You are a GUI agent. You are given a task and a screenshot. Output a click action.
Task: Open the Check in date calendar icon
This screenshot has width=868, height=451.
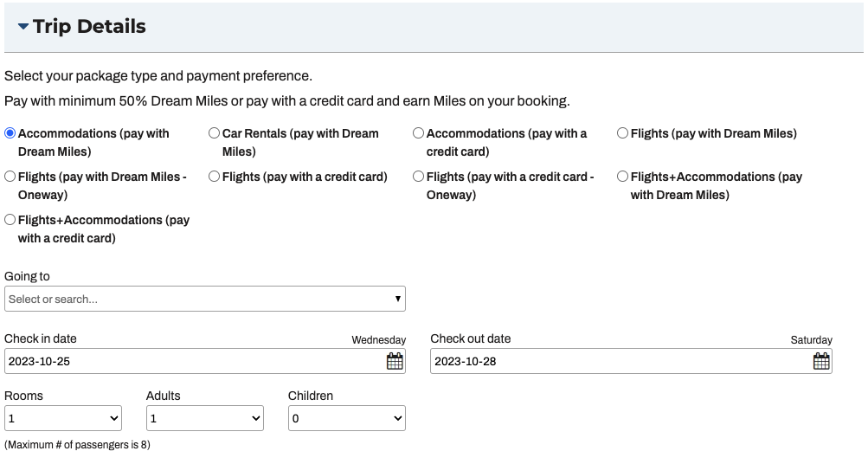click(x=395, y=362)
